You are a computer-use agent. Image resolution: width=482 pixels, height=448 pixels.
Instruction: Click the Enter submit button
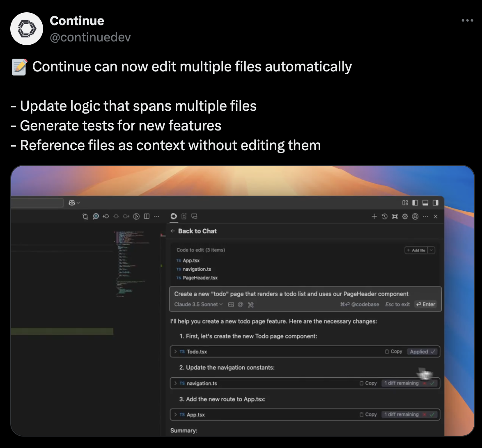click(x=425, y=304)
